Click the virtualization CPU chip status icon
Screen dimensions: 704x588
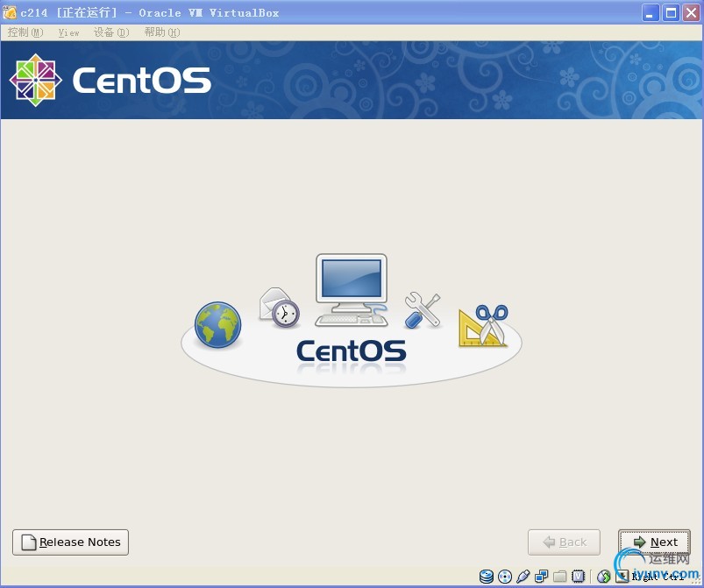pyautogui.click(x=579, y=577)
